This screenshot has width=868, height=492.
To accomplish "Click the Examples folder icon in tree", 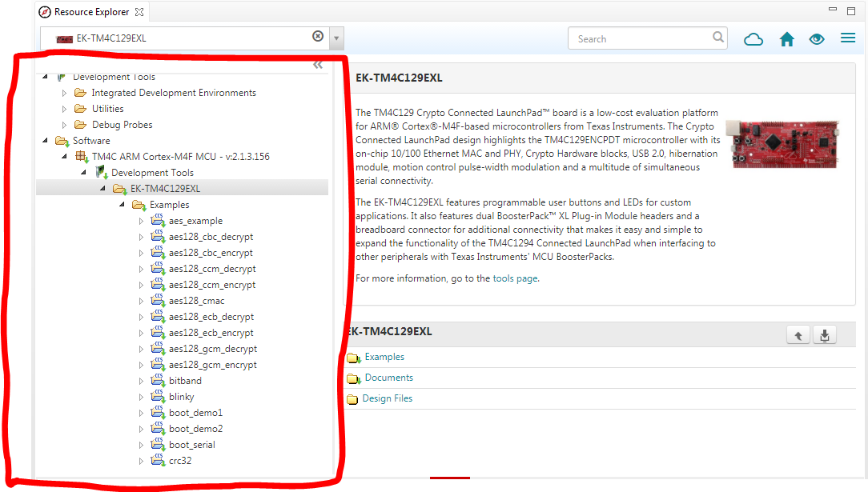I will pyautogui.click(x=139, y=205).
